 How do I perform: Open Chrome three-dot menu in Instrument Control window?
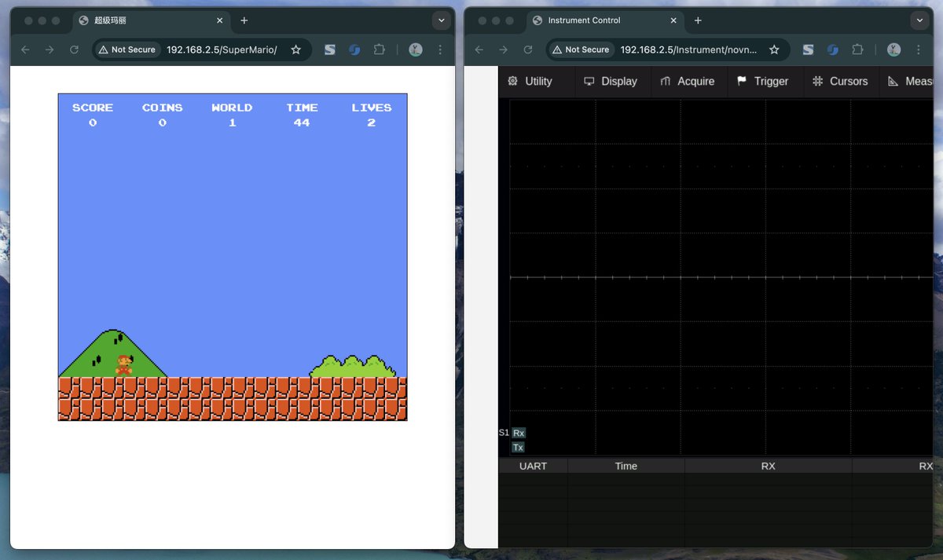point(918,49)
